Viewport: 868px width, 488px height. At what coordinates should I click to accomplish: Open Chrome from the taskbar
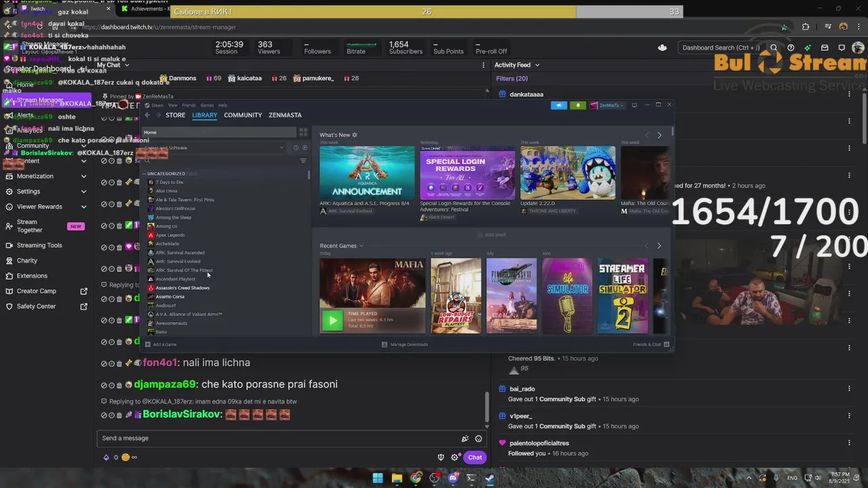[x=416, y=478]
